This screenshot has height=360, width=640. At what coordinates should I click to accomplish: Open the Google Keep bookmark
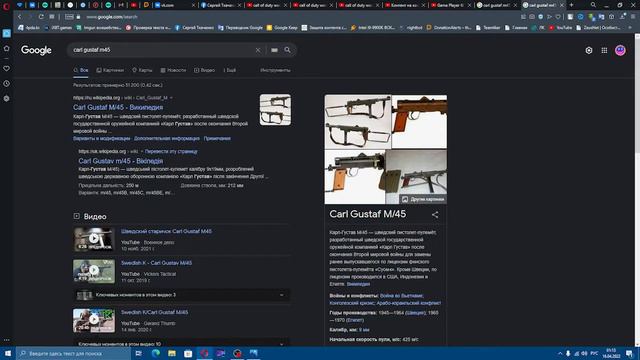tap(282, 28)
